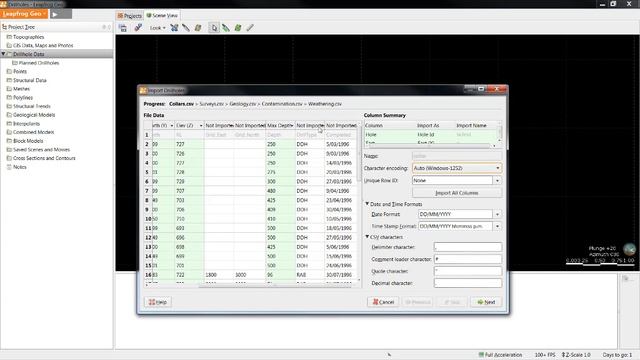640x360 pixels.
Task: Click the Next button
Action: click(x=486, y=302)
